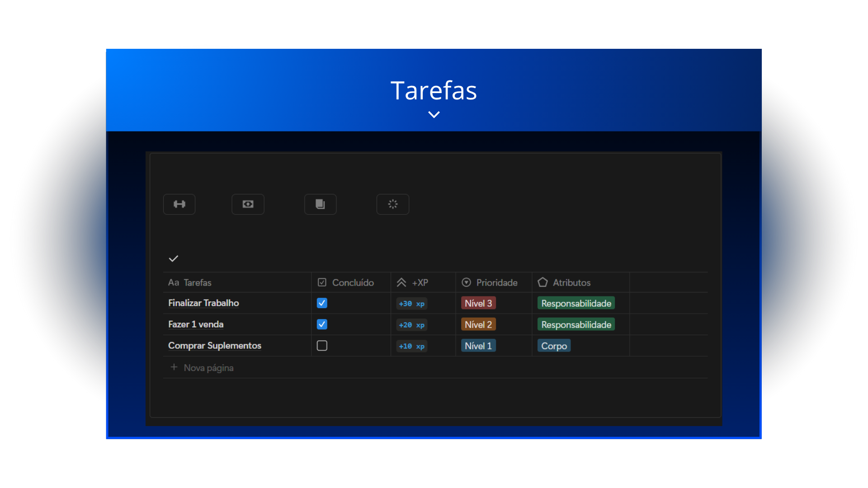Check the Comprar Suplementos checkbox

click(x=322, y=346)
